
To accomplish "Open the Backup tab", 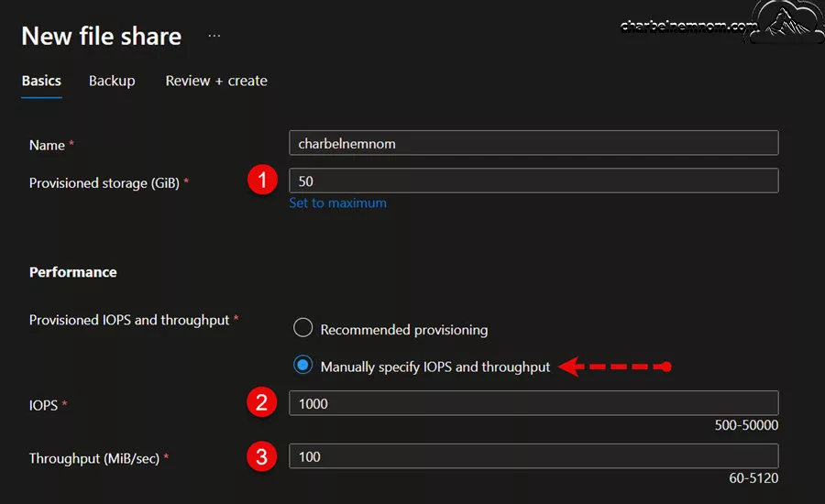I will tap(112, 81).
